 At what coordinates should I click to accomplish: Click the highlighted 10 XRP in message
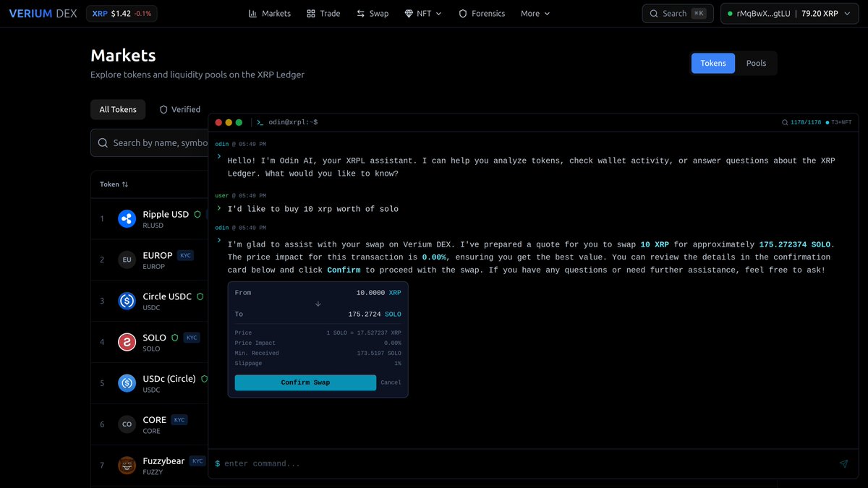tap(655, 244)
